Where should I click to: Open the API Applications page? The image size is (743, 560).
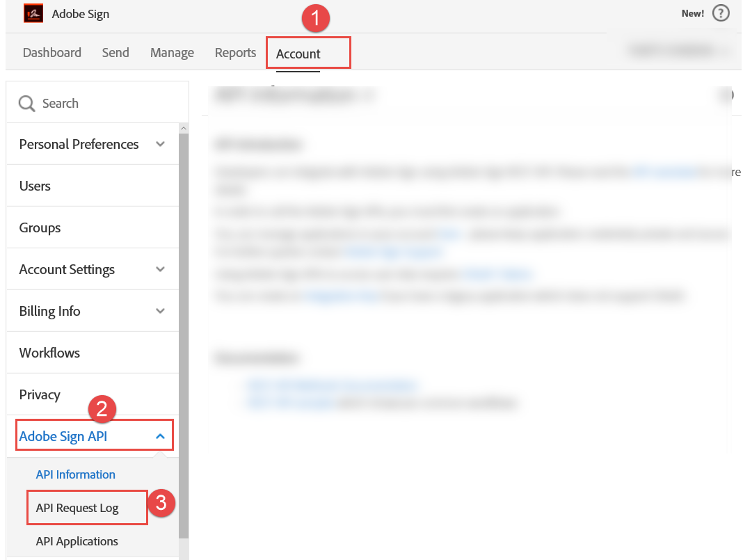pos(77,541)
